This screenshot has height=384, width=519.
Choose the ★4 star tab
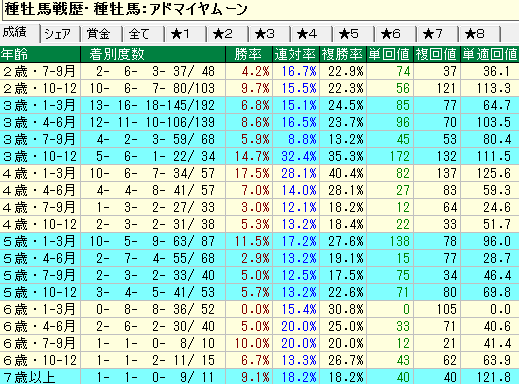(312, 34)
